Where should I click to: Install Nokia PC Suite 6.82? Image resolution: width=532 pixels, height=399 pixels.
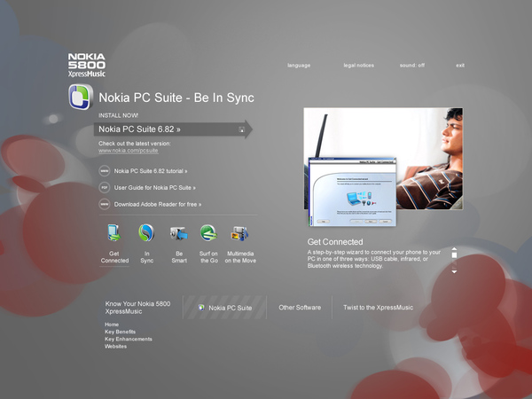(173, 129)
